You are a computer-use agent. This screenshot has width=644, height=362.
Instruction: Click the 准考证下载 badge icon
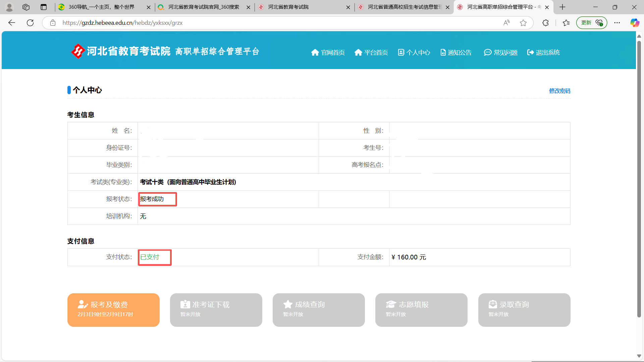[185, 304]
